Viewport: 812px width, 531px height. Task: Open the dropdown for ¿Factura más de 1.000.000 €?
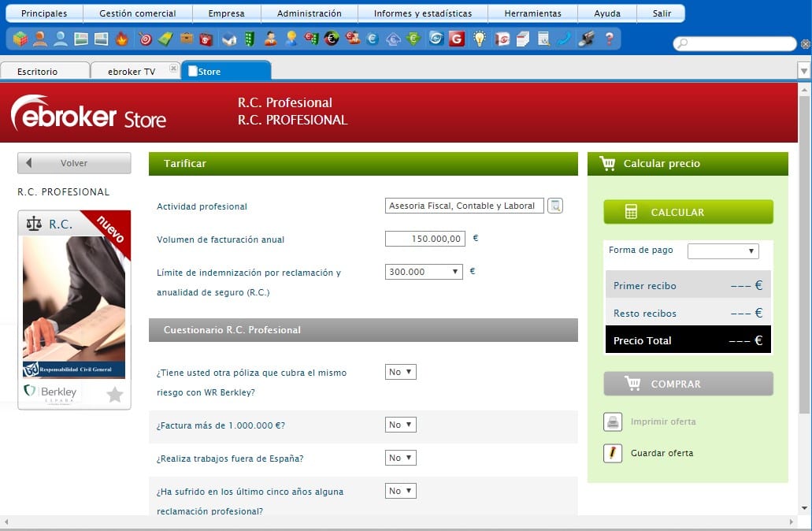(400, 425)
